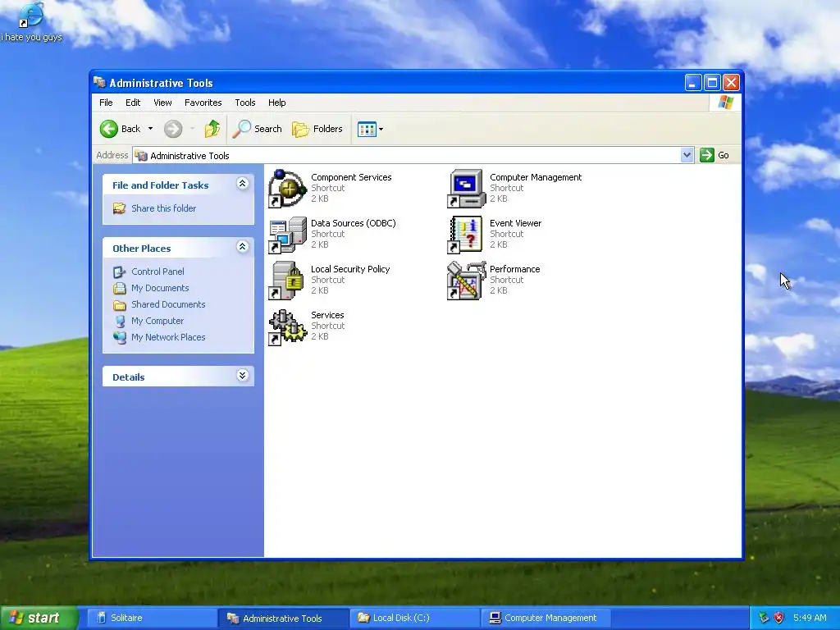
Task: Toggle the Folders pane
Action: [x=317, y=129]
